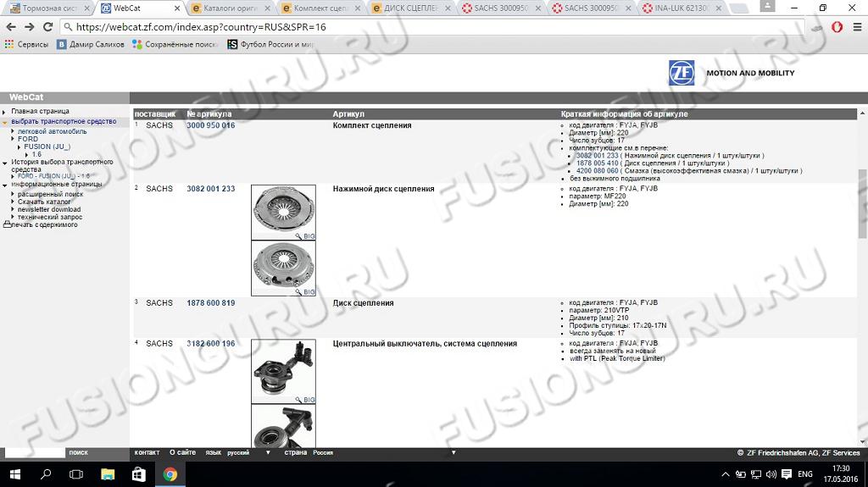
Task: Open component link 4200 080 060
Action: [598, 171]
